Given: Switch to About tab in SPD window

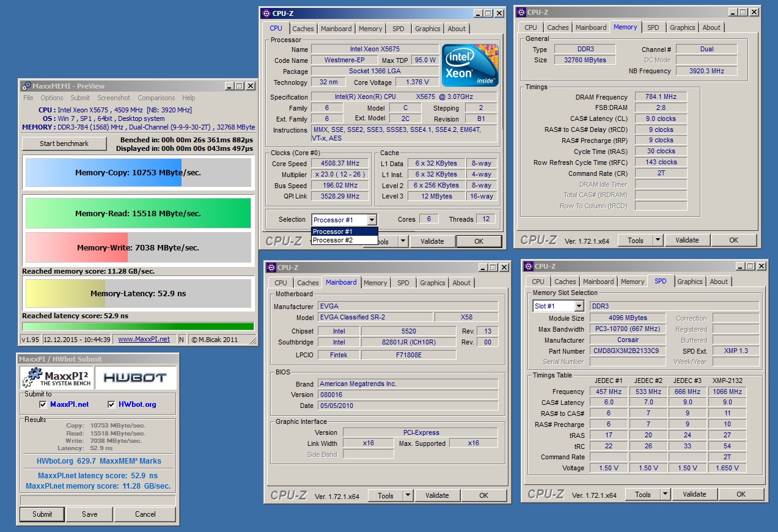Looking at the screenshot, I should click(719, 282).
